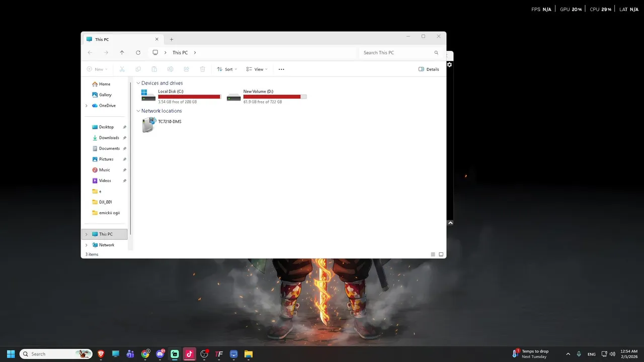The width and height of the screenshot is (644, 362).
Task: Click the settings gear on the window behind Explorer
Action: 449,64
